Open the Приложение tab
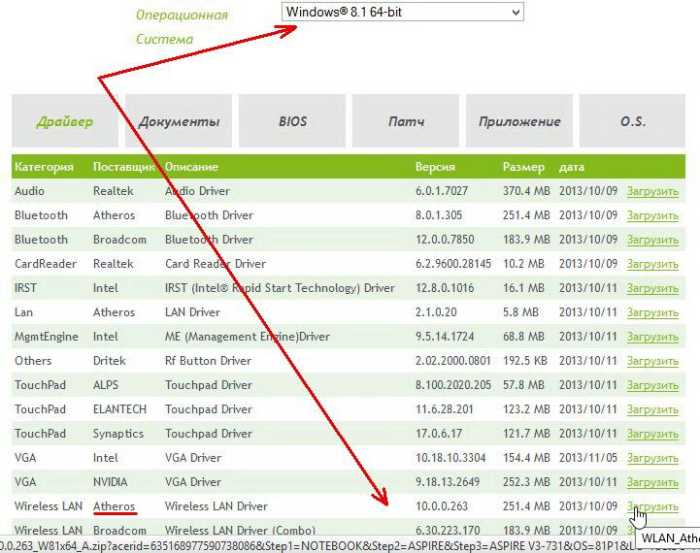 (x=519, y=122)
